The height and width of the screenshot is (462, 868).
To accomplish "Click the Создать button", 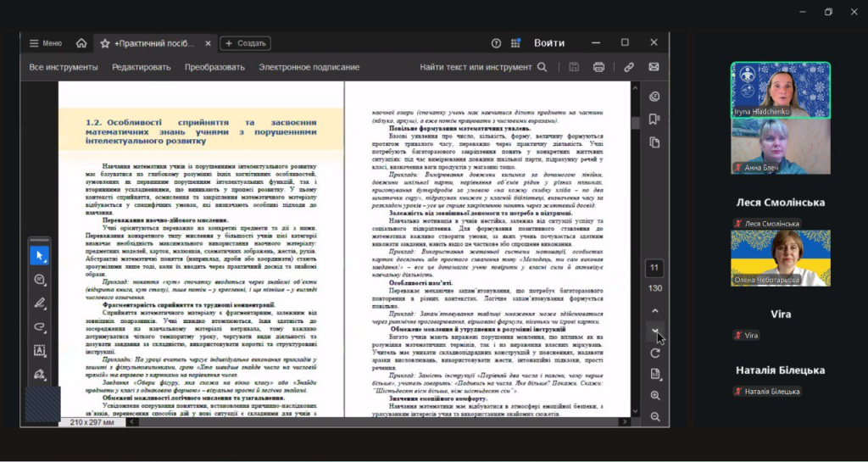I will 245,43.
